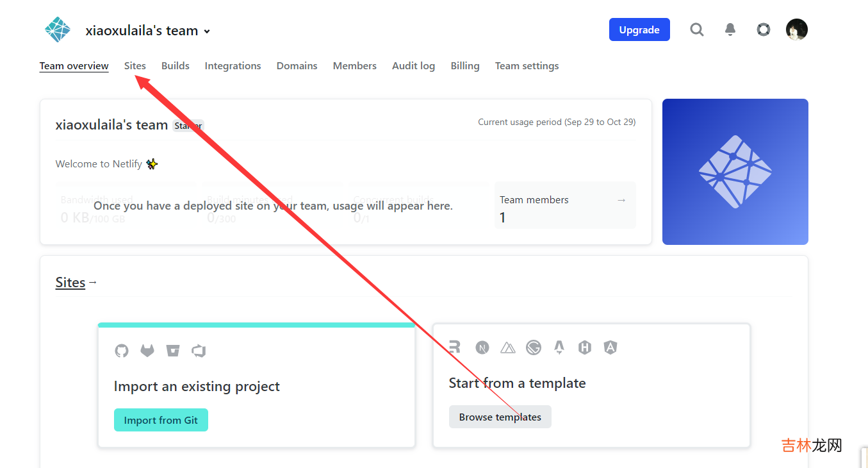Switch to the Sites tab
The height and width of the screenshot is (468, 868).
pyautogui.click(x=135, y=66)
